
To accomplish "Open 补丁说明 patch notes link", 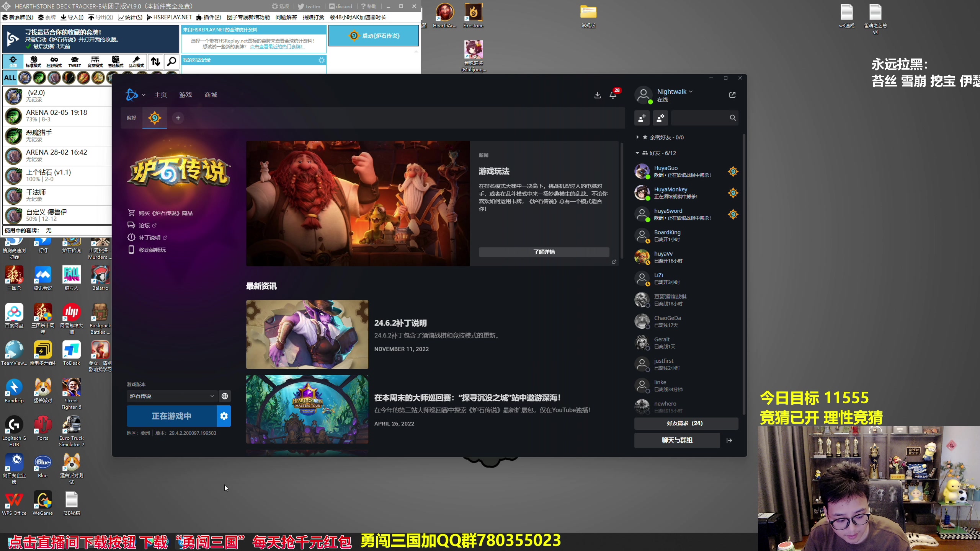I will 147,238.
